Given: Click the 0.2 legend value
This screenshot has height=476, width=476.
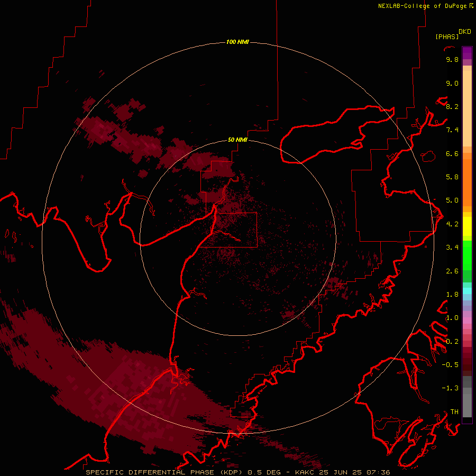Looking at the screenshot, I should (x=452, y=342).
